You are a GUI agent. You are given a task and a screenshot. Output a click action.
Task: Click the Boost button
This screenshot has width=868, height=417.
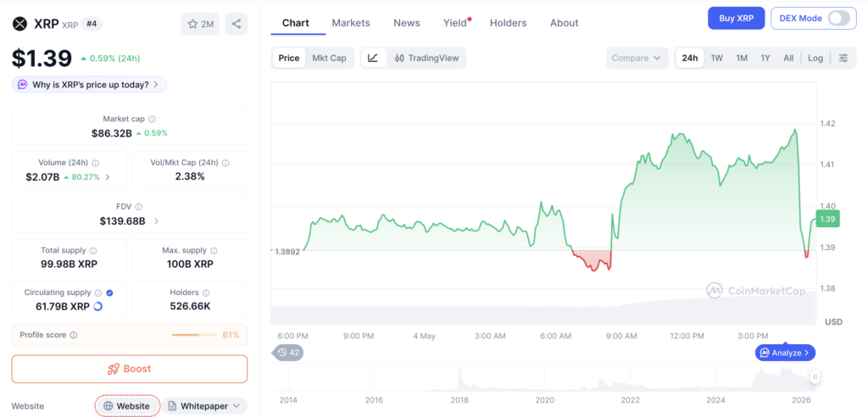[x=130, y=369]
